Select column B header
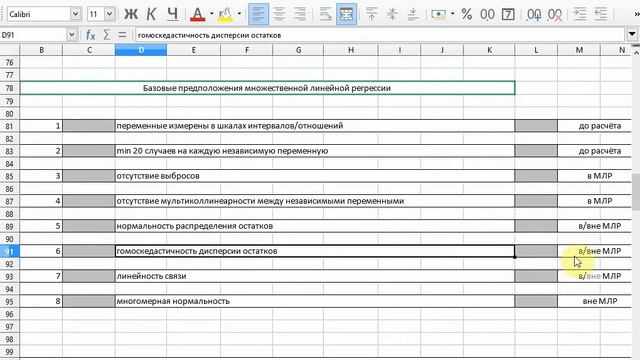The image size is (640, 360). tap(41, 50)
